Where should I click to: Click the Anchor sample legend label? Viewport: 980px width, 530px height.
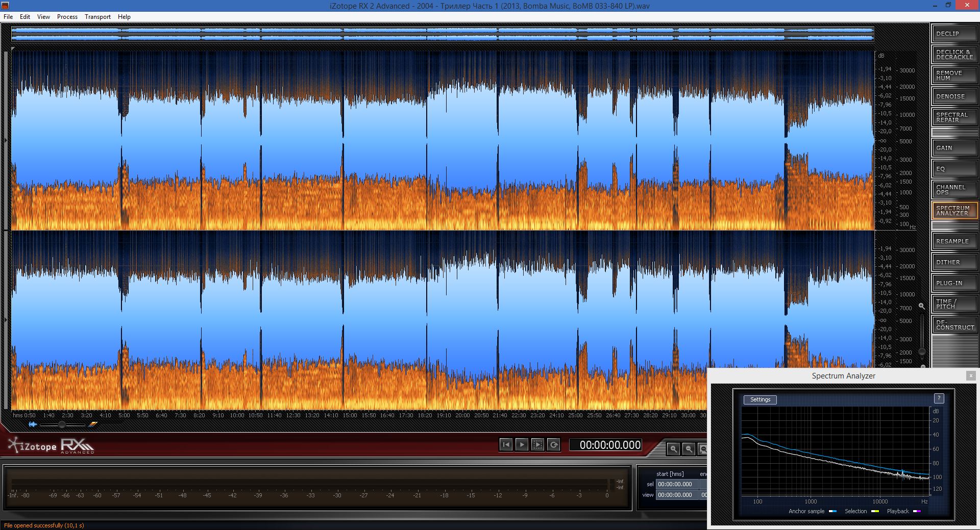[806, 511]
